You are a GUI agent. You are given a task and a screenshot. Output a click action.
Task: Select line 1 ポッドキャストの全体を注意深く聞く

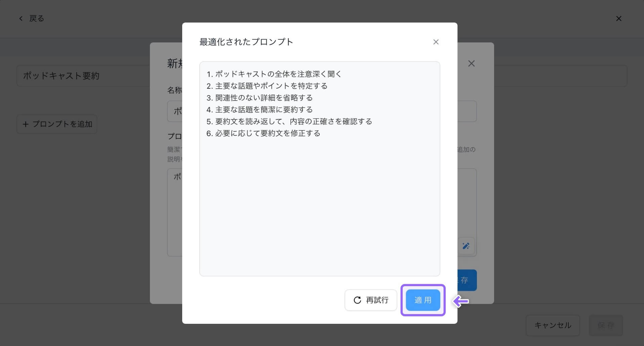point(278,74)
